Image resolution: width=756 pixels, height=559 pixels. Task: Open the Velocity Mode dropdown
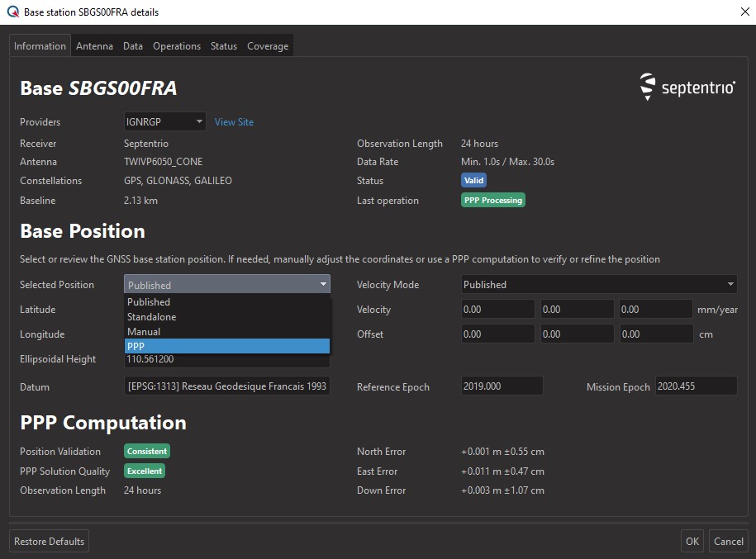tap(598, 285)
